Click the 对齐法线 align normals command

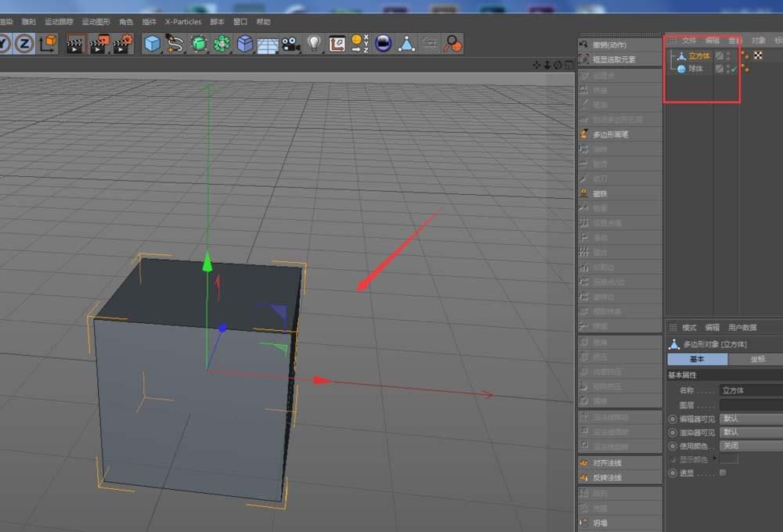coord(622,462)
